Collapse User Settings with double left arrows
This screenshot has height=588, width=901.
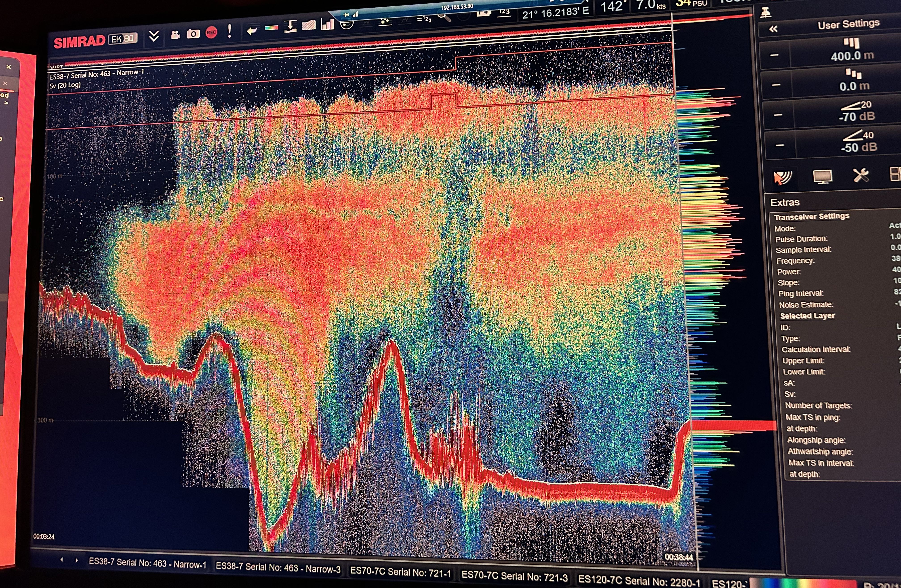click(x=773, y=29)
